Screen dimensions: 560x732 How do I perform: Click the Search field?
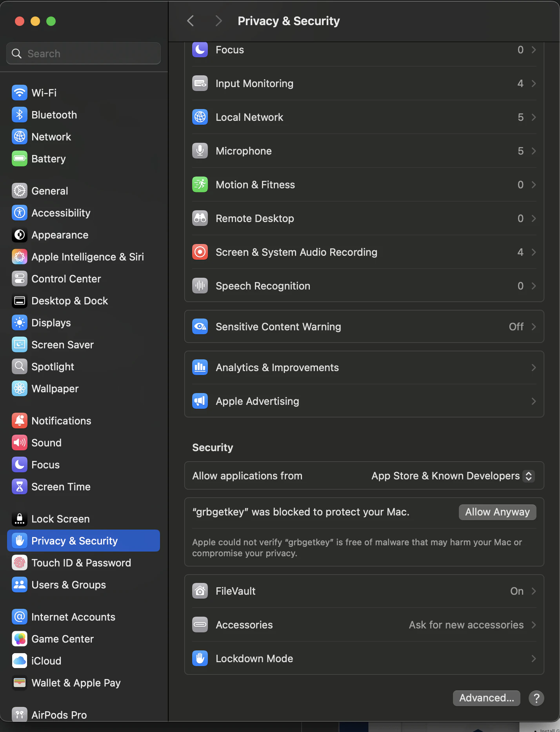[84, 53]
